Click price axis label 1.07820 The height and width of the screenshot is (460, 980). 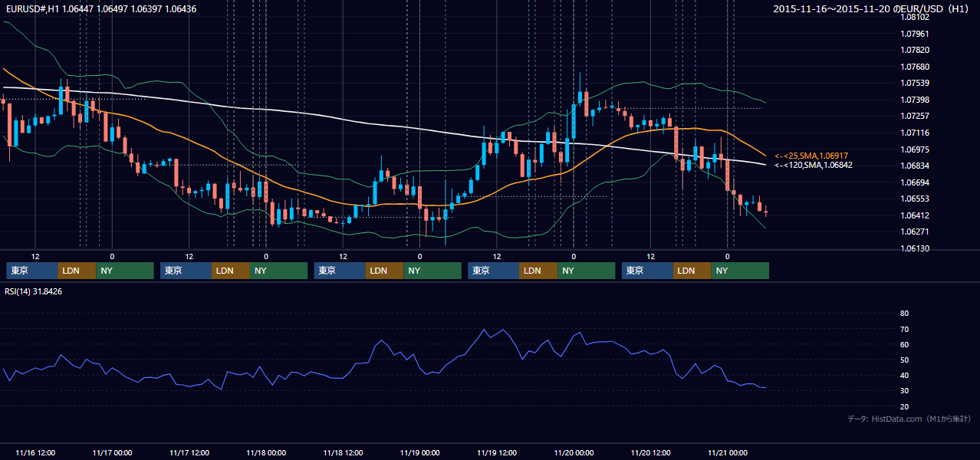tap(914, 50)
